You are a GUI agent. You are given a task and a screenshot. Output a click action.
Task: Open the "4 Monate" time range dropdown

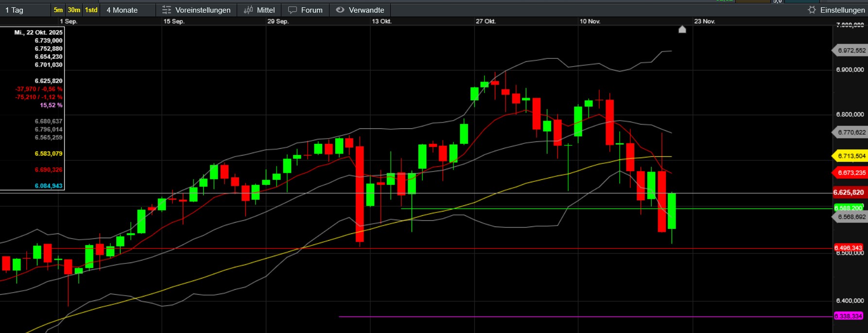(x=128, y=10)
